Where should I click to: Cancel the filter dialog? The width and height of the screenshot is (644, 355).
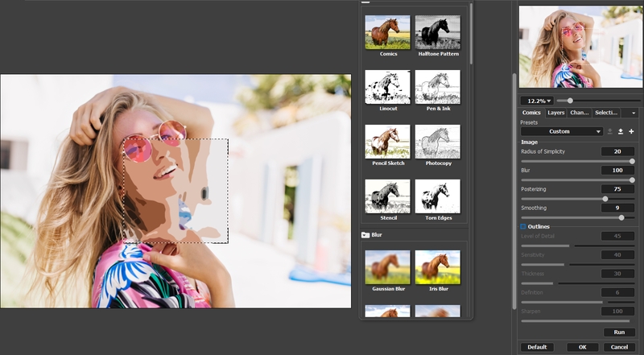619,347
